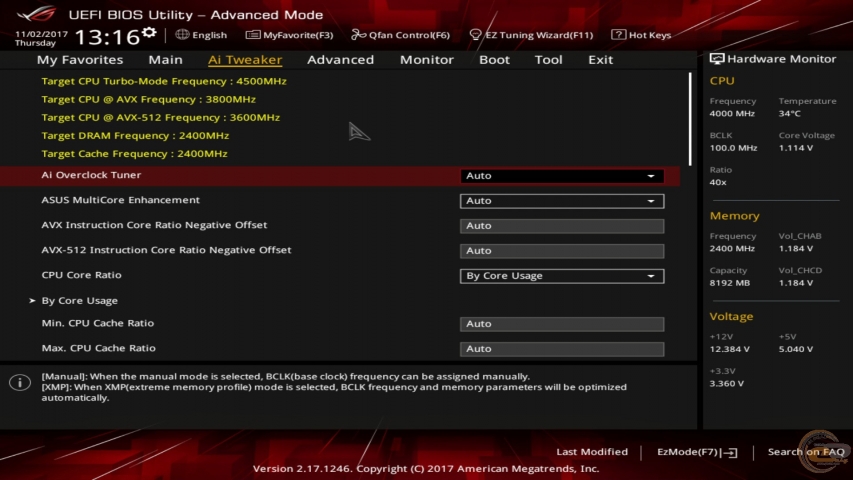Viewport: 853px width, 480px height.
Task: Click the globe language icon
Action: pos(182,34)
